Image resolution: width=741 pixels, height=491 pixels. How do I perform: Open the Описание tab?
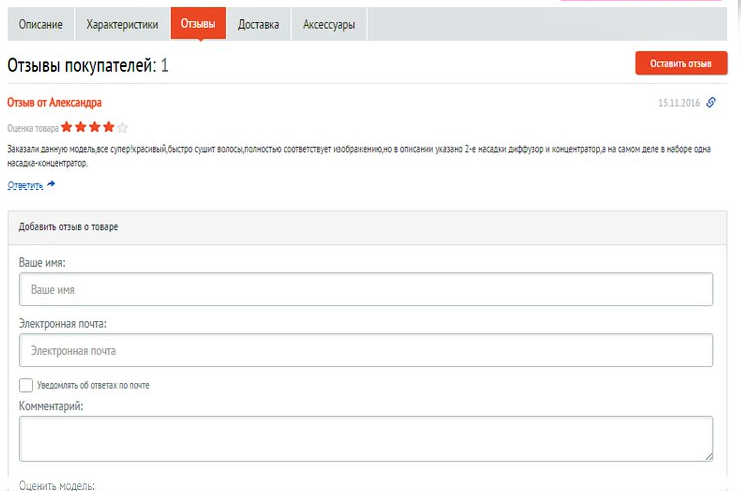pyautogui.click(x=41, y=24)
